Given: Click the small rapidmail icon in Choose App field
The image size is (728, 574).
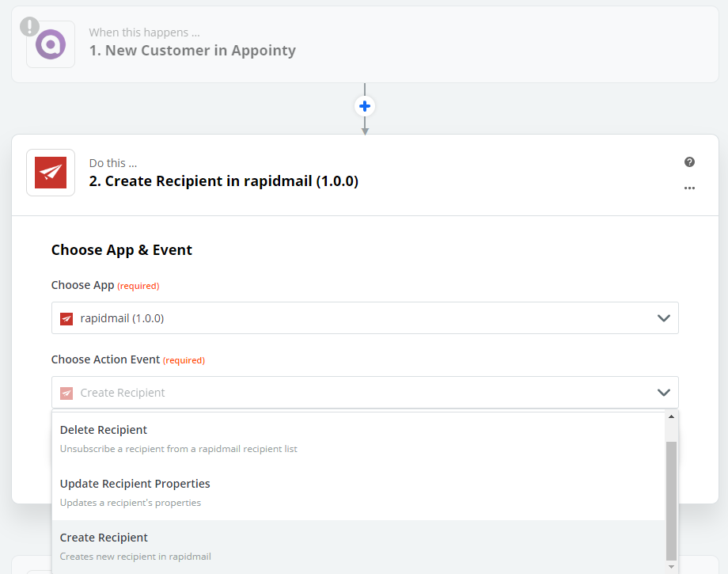Looking at the screenshot, I should [66, 318].
